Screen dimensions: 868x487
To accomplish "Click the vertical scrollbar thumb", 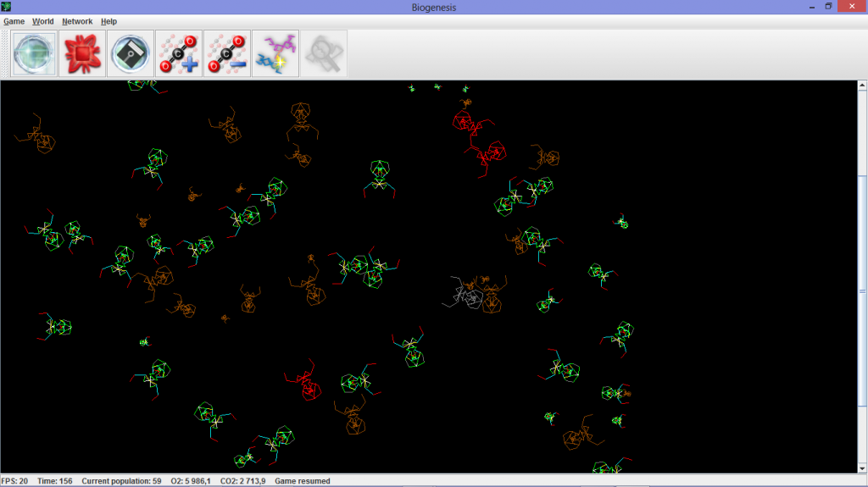I will click(x=862, y=291).
